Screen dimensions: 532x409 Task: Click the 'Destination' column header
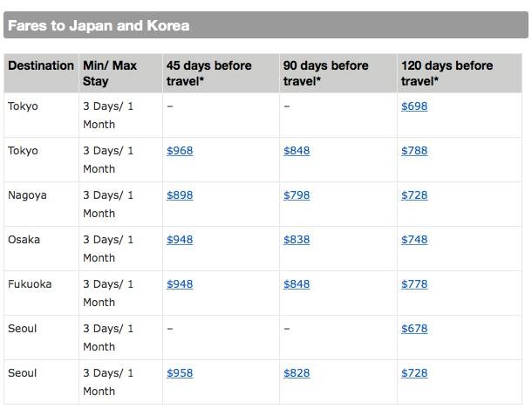pyautogui.click(x=41, y=65)
